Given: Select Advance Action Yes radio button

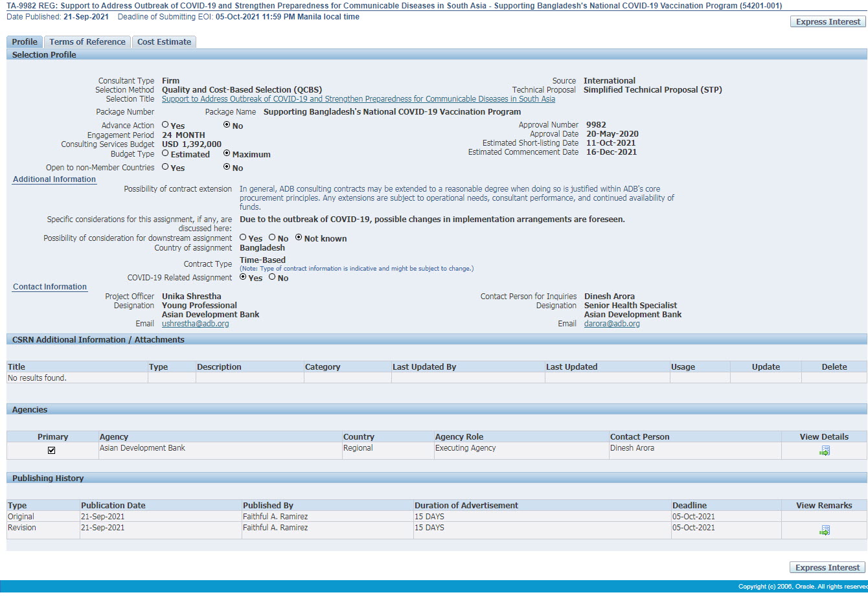Looking at the screenshot, I should (166, 125).
